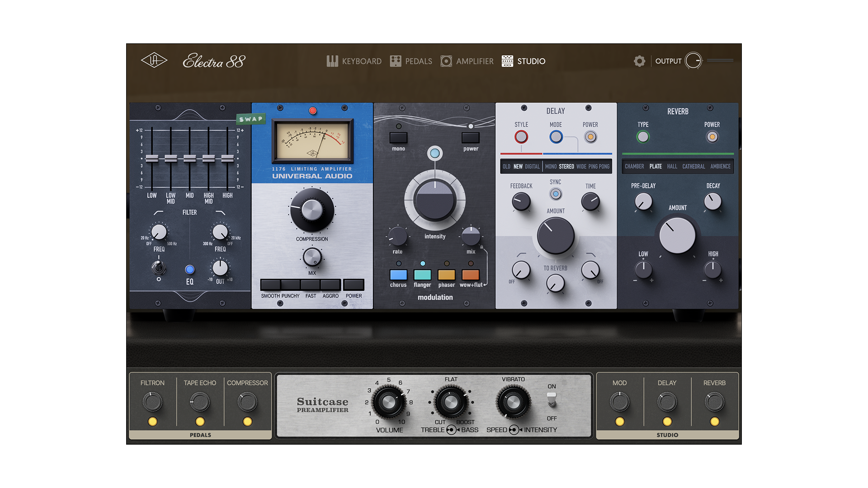Image resolution: width=868 pixels, height=488 pixels.
Task: Toggle the blue EQ enable button
Action: click(x=190, y=270)
